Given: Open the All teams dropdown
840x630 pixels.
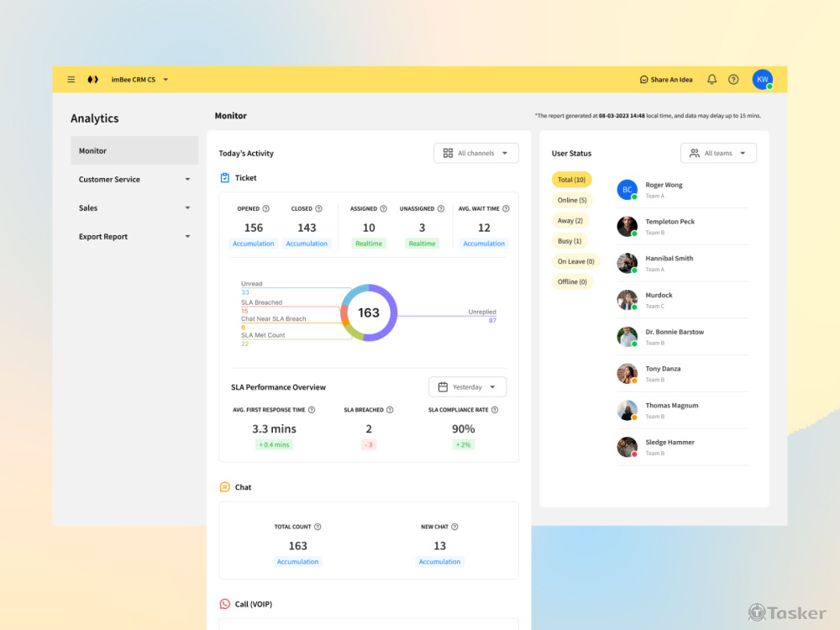Looking at the screenshot, I should (718, 153).
